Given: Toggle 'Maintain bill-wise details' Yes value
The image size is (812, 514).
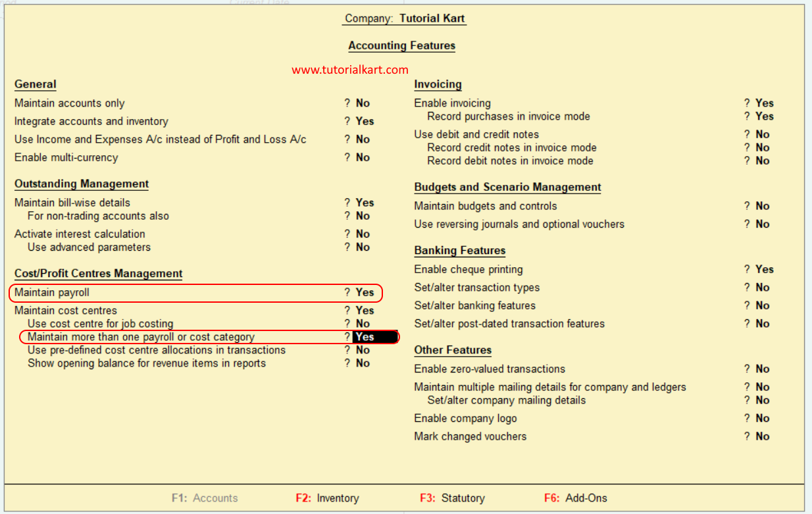Looking at the screenshot, I should 365,203.
